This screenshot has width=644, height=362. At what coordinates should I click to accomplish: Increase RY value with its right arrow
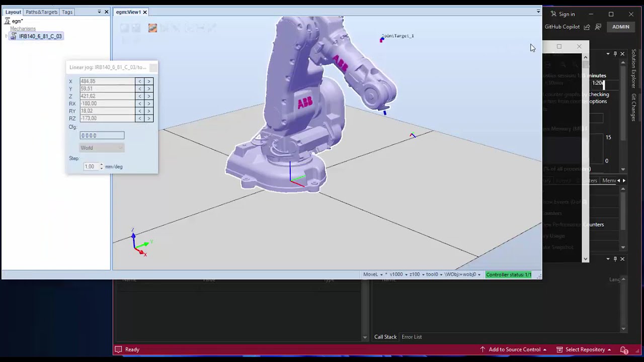pyautogui.click(x=148, y=111)
